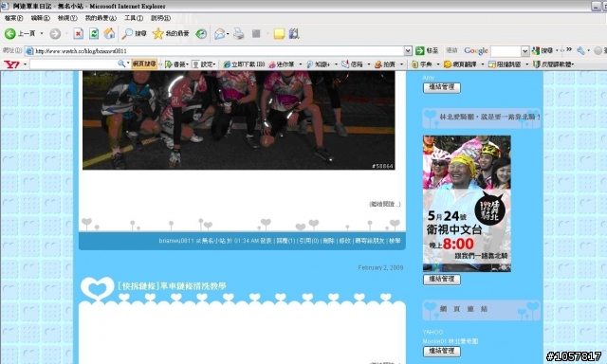Viewport: 607px width, 364px height.
Task: Open the bike chain cleaning tutorial post title
Action: click(172, 286)
